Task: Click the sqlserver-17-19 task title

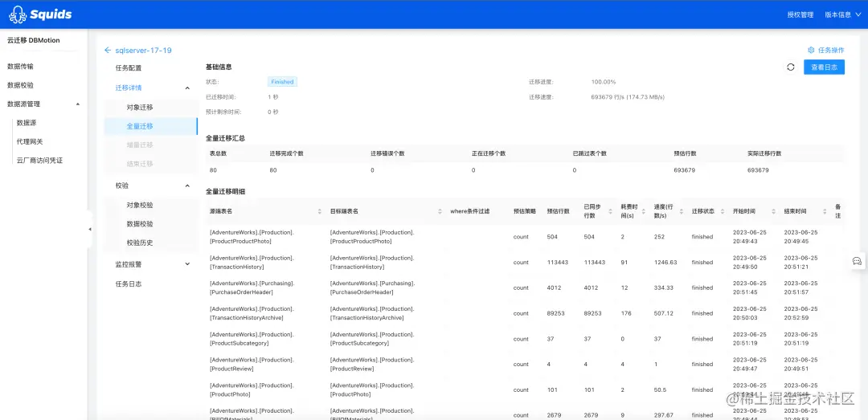Action: (143, 51)
